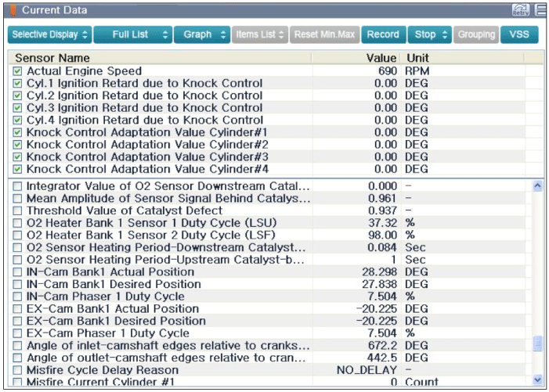The image size is (549, 392).
Task: Check IN-Cam Phaser 1 Duty Cycle checkbox
Action: [x=17, y=297]
